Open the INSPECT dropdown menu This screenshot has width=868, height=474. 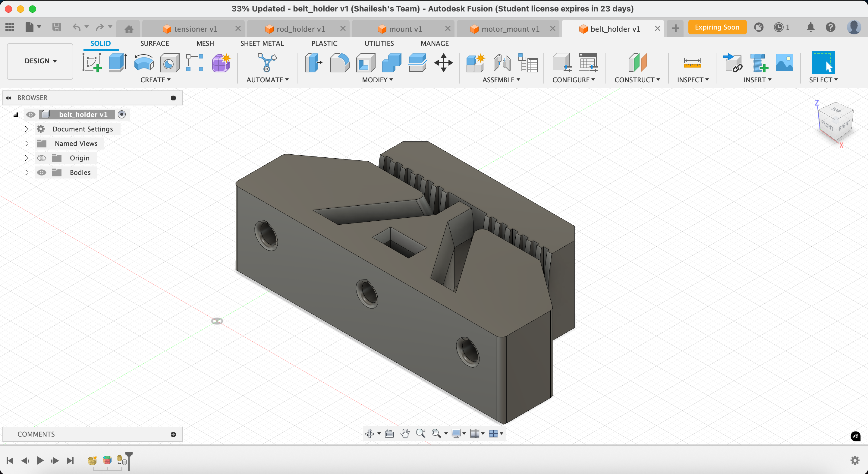click(x=693, y=80)
